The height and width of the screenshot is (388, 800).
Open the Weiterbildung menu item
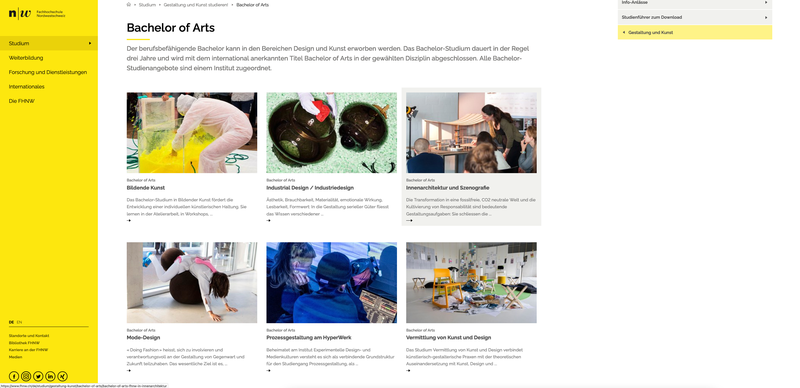tap(26, 58)
